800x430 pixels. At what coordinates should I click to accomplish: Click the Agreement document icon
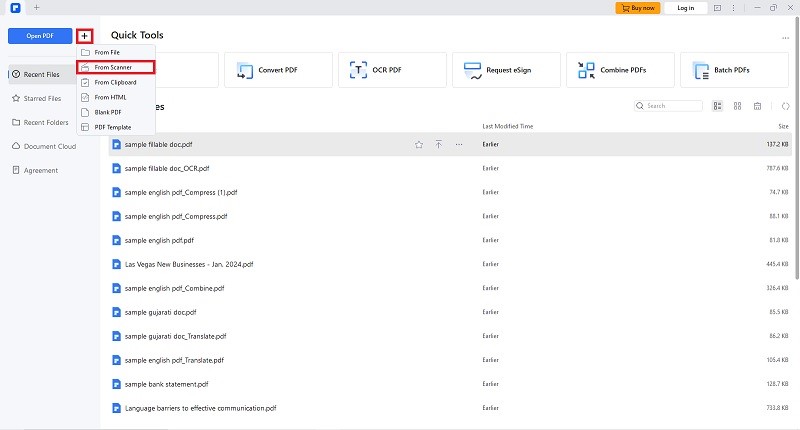click(16, 170)
